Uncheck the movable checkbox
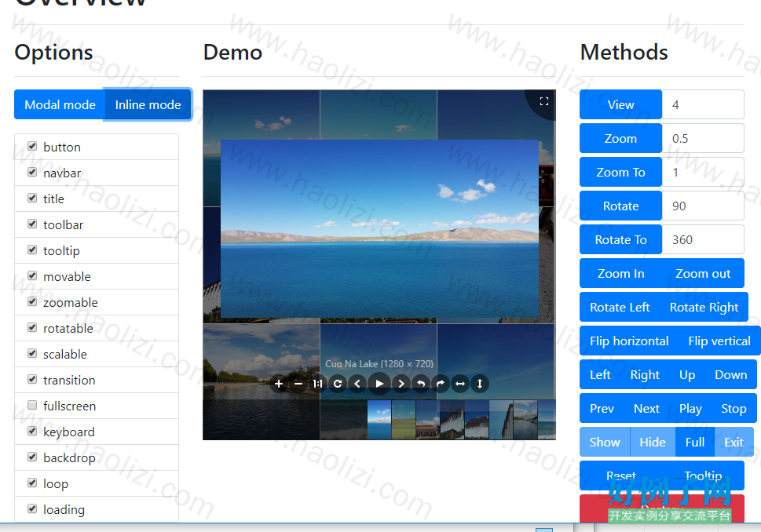 click(x=32, y=275)
